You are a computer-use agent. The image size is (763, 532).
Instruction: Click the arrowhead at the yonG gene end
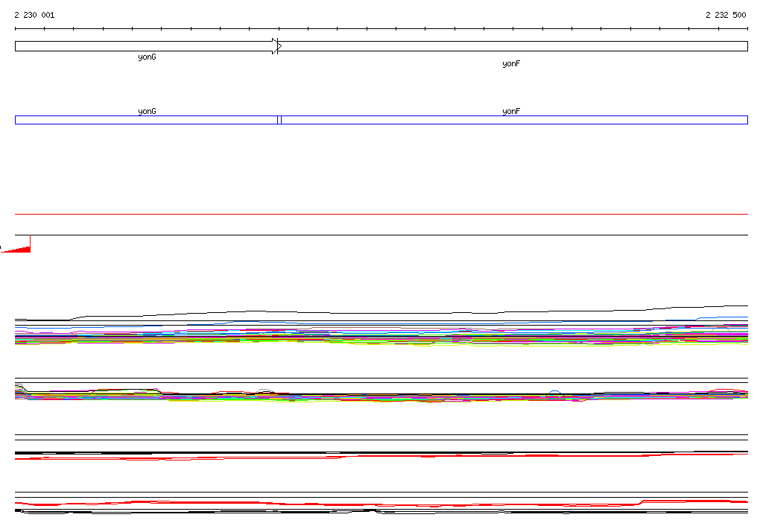[276, 46]
